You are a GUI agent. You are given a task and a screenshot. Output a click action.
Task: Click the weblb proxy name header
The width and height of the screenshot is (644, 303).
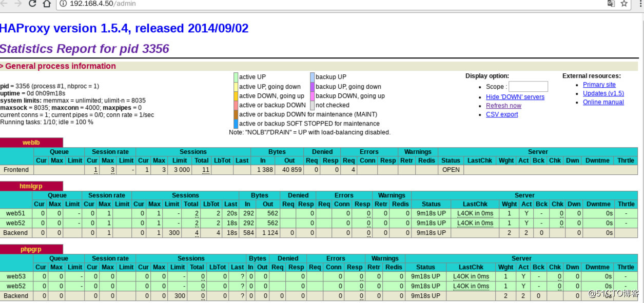pos(31,143)
